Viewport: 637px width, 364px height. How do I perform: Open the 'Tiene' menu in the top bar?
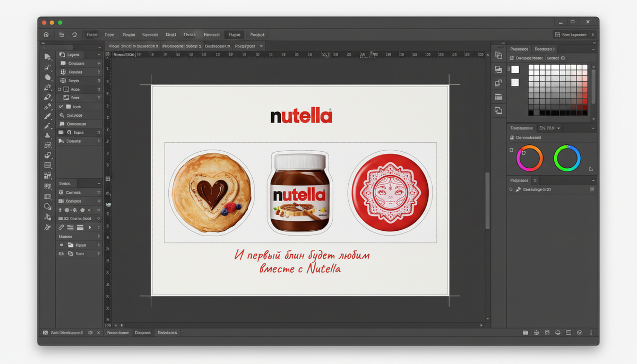point(109,34)
